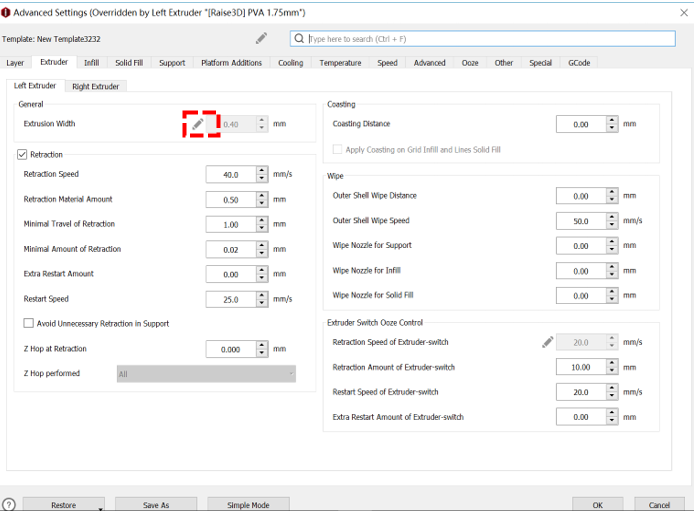Toggle Apply Coasting on Grid Infill checkbox
Viewport: 698px width, 511px height.
tap(338, 149)
